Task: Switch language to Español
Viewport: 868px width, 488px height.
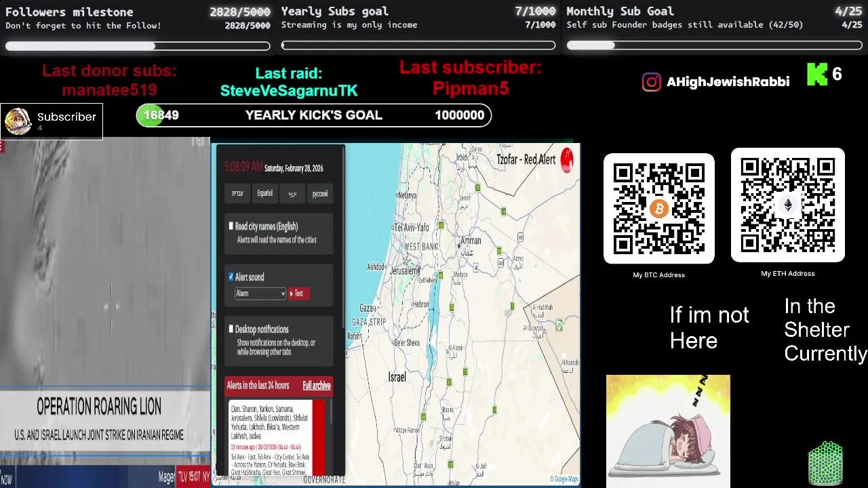Action: tap(264, 194)
